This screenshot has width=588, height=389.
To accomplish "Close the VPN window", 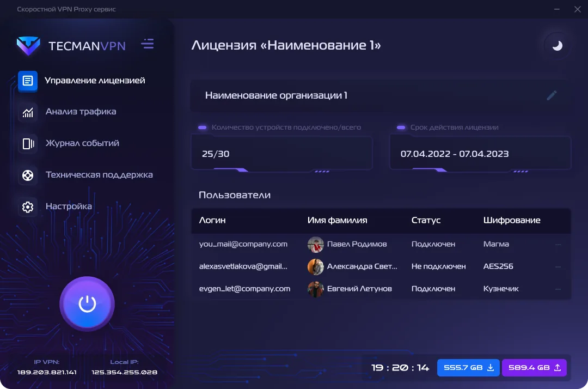I will point(578,9).
